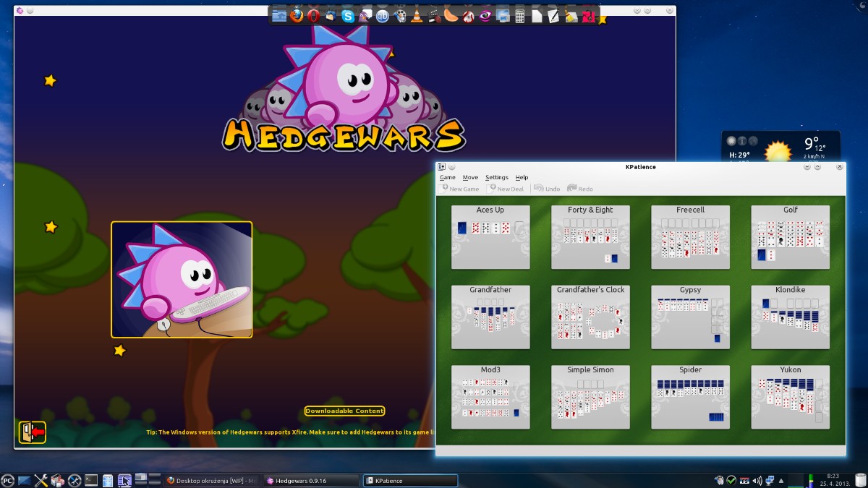Select the Klondike game thumbnail
Screen dimensions: 868x488
[x=791, y=317]
